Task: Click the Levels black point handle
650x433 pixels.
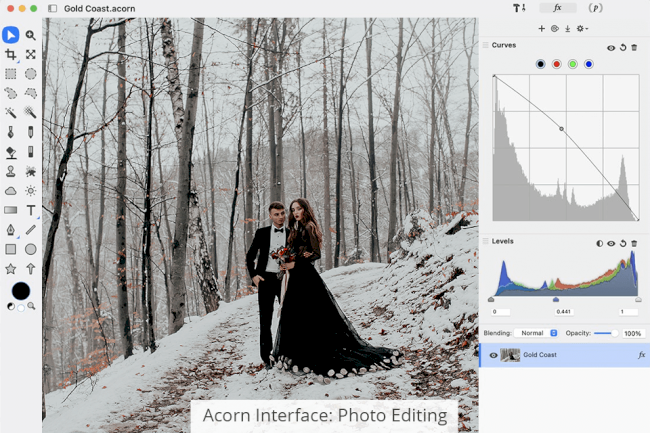Action: [x=491, y=299]
